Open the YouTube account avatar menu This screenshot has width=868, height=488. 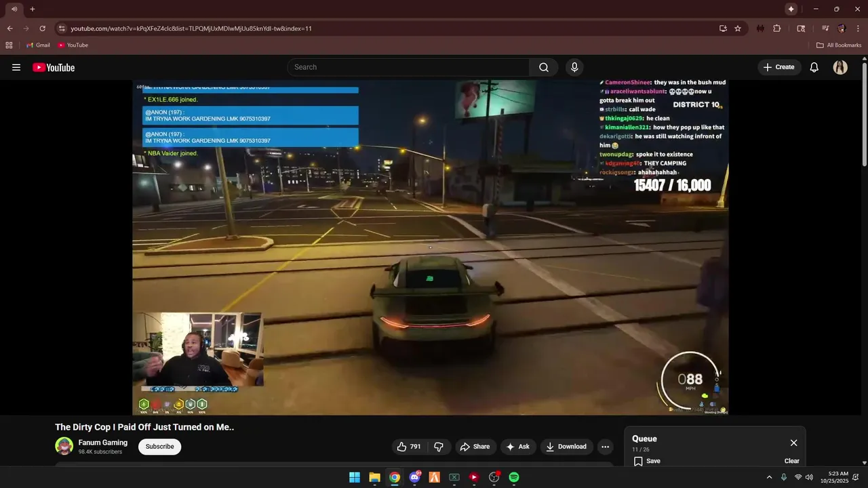click(840, 67)
